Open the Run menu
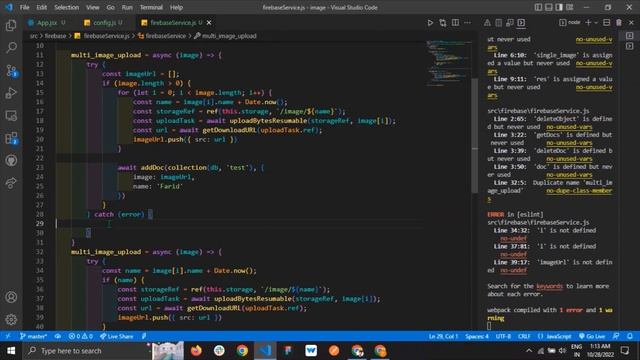Screen dimensions: 640x360 [x=127, y=7]
